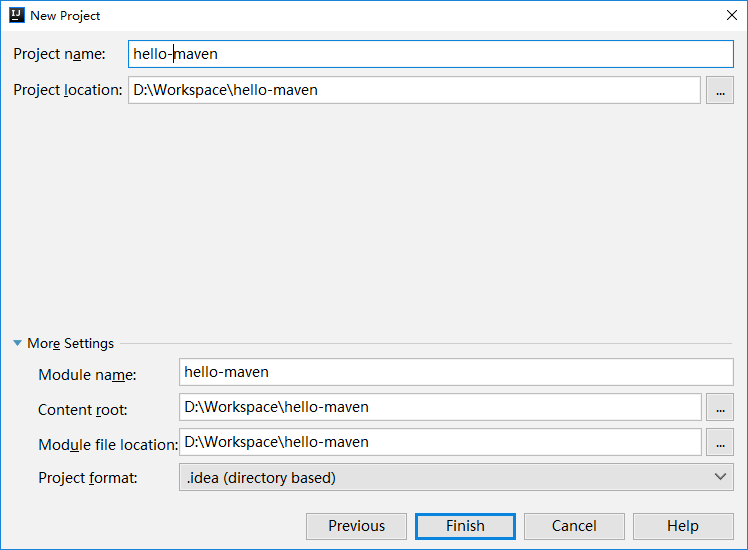Click the 'Content root:' label
This screenshot has height=550, width=748.
(83, 410)
